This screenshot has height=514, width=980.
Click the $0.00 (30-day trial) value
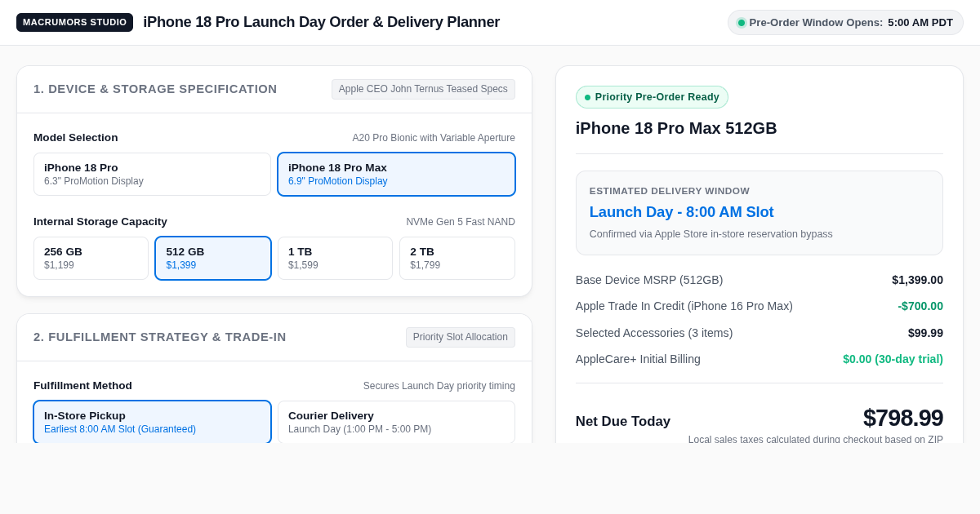(893, 359)
